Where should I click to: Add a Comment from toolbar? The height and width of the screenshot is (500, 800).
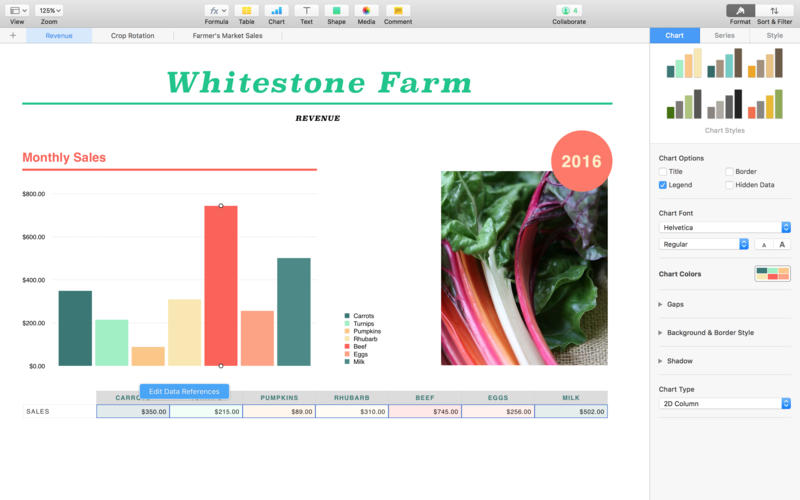pyautogui.click(x=398, y=11)
